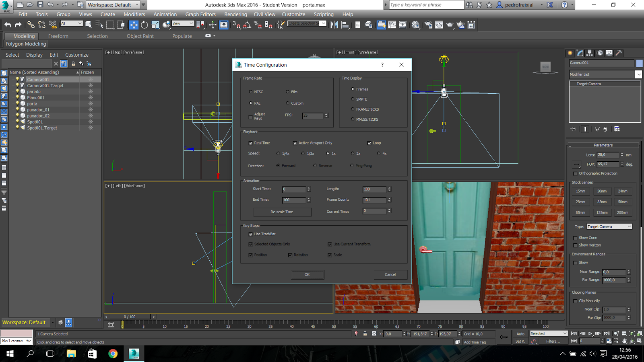Switch to the Freeform ribbon tab

(x=58, y=36)
